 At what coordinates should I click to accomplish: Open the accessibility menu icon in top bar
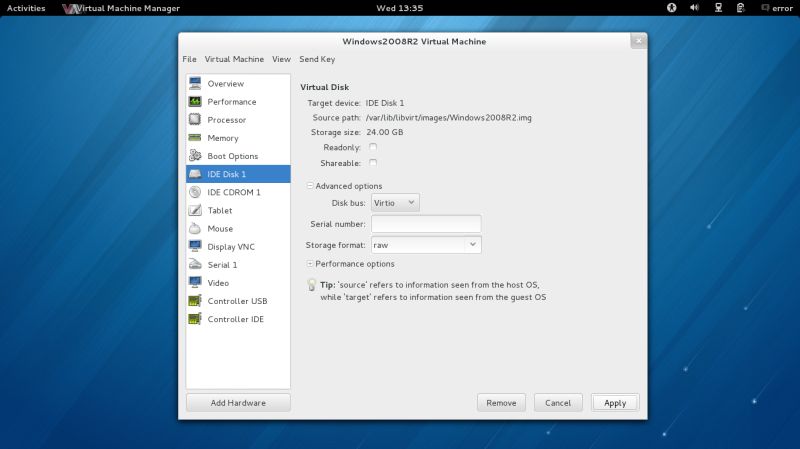coord(671,8)
